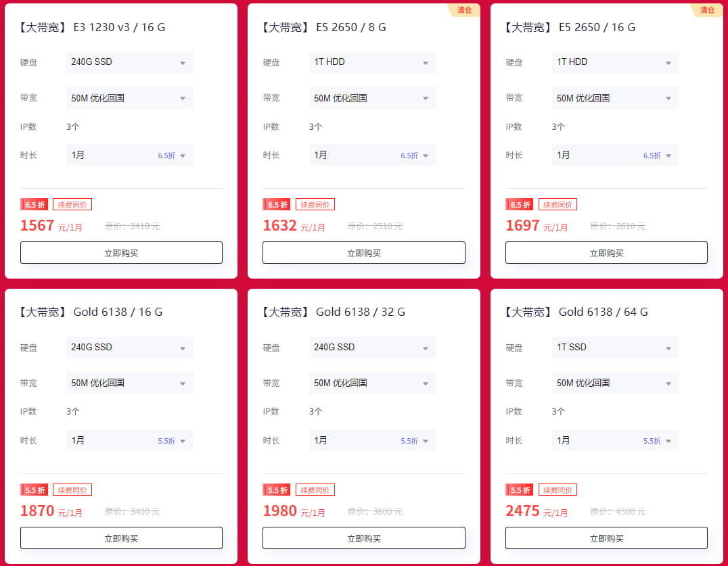
Task: Open 1T SSD dropdown on Gold 6138 64G
Action: coord(615,348)
